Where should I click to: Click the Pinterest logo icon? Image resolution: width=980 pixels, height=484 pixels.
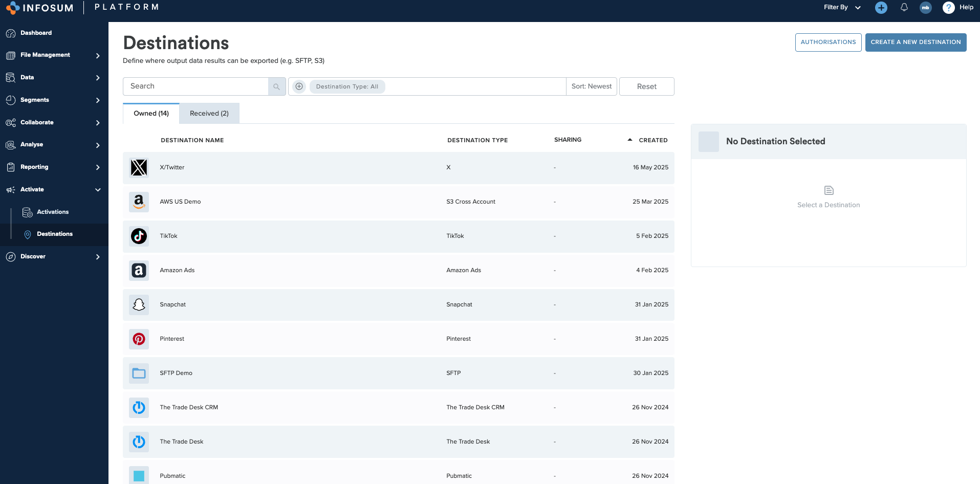click(x=139, y=339)
